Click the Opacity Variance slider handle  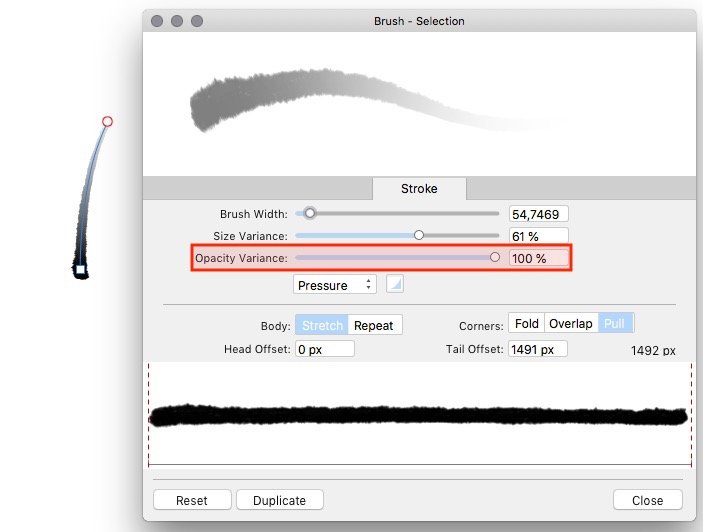pos(495,257)
